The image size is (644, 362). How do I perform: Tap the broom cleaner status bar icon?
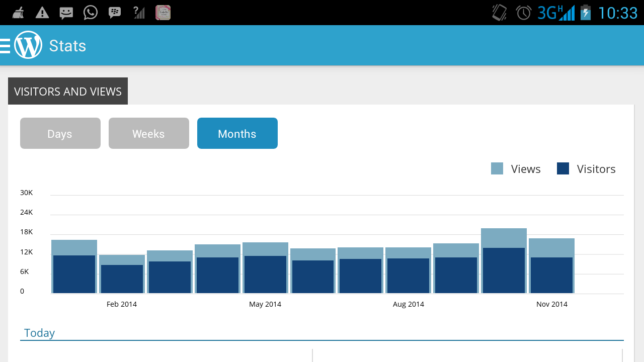[x=18, y=13]
